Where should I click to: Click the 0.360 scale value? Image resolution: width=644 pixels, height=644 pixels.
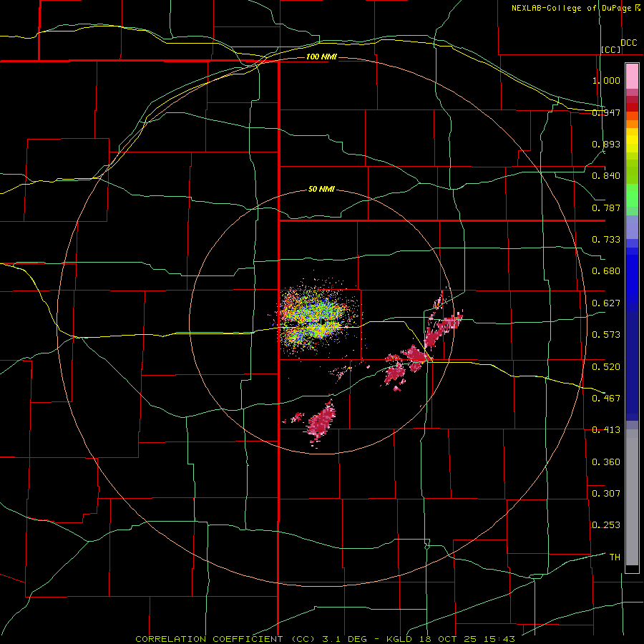click(606, 462)
